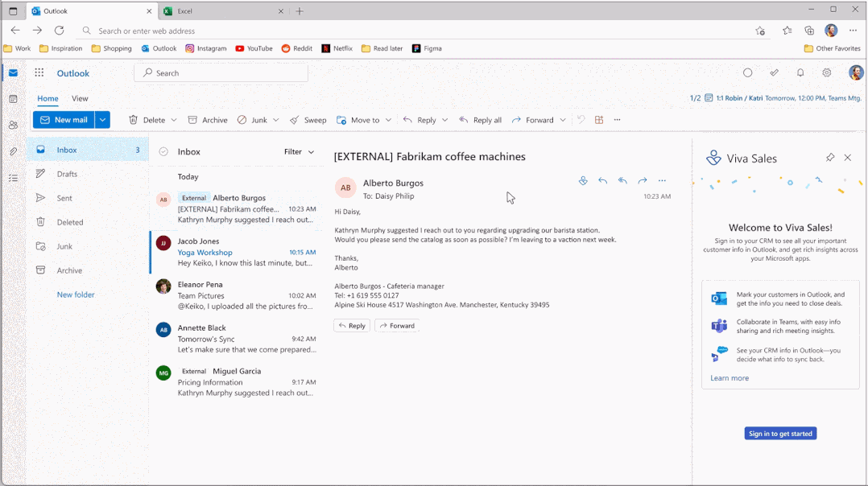Open Jacob Jones Yoga Workshop email

237,252
